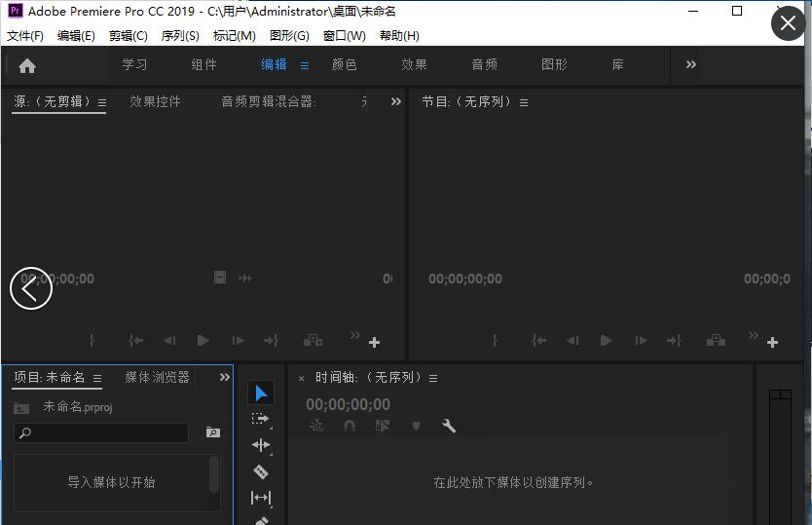Play the Program monitor
The height and width of the screenshot is (525, 812).
tap(607, 341)
